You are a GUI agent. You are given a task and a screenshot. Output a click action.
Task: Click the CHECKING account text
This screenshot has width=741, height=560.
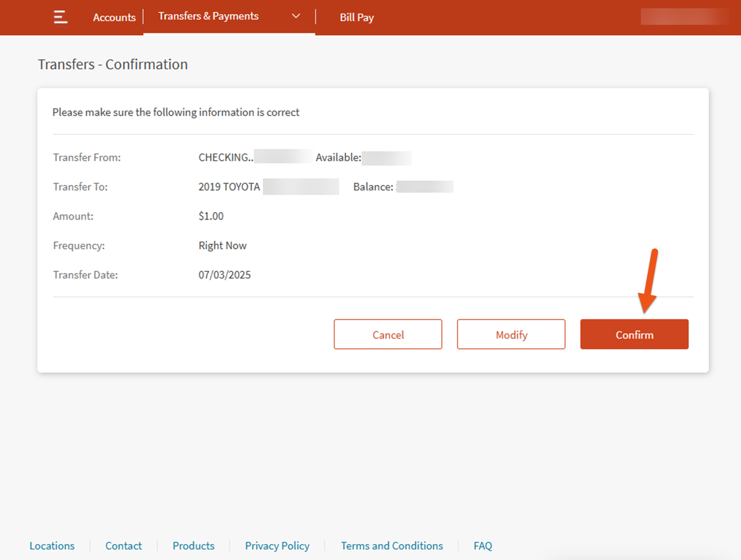pos(226,157)
